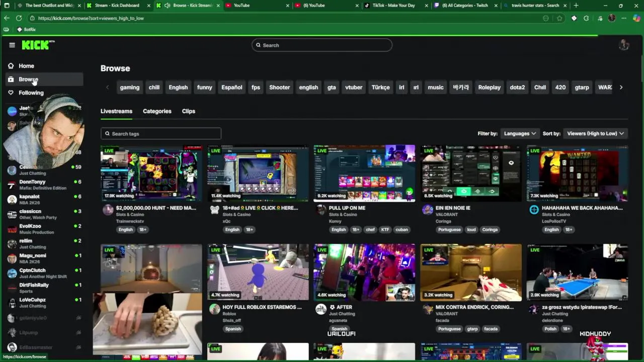Click the gtarp tag on facada stream
644x362 pixels.
point(472,329)
